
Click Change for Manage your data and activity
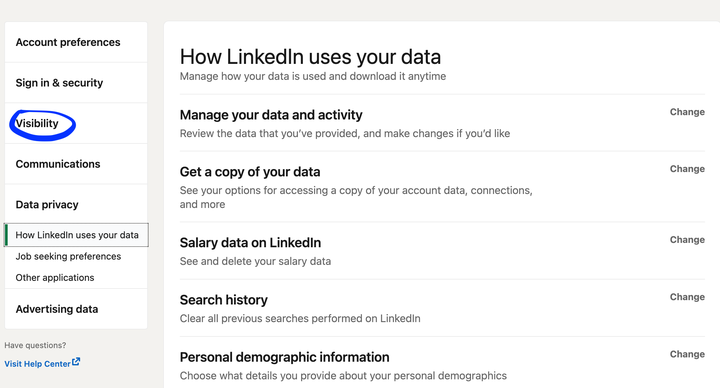pyautogui.click(x=687, y=112)
